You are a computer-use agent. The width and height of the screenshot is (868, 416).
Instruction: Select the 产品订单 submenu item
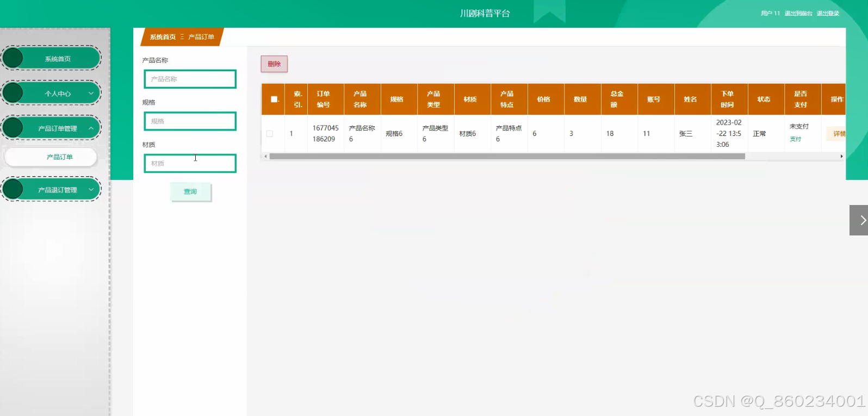coord(51,157)
